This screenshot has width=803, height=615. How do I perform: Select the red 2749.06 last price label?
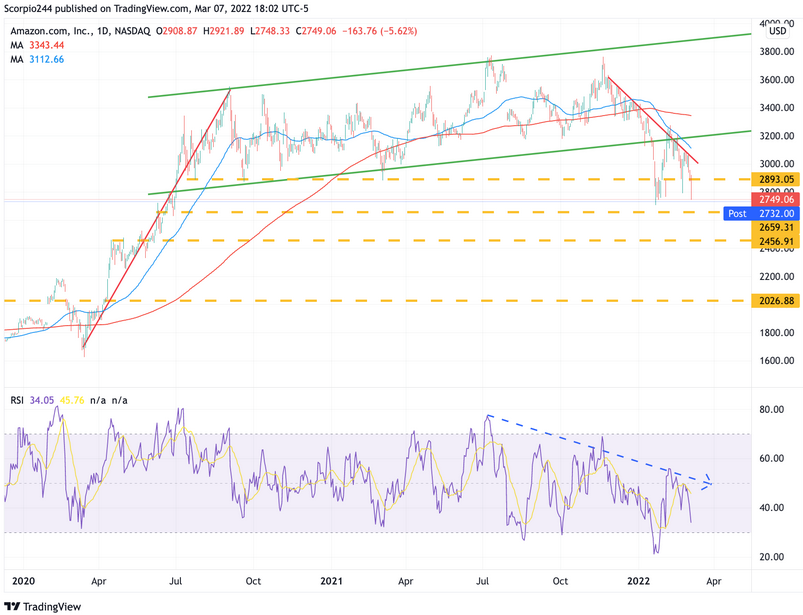[x=776, y=200]
